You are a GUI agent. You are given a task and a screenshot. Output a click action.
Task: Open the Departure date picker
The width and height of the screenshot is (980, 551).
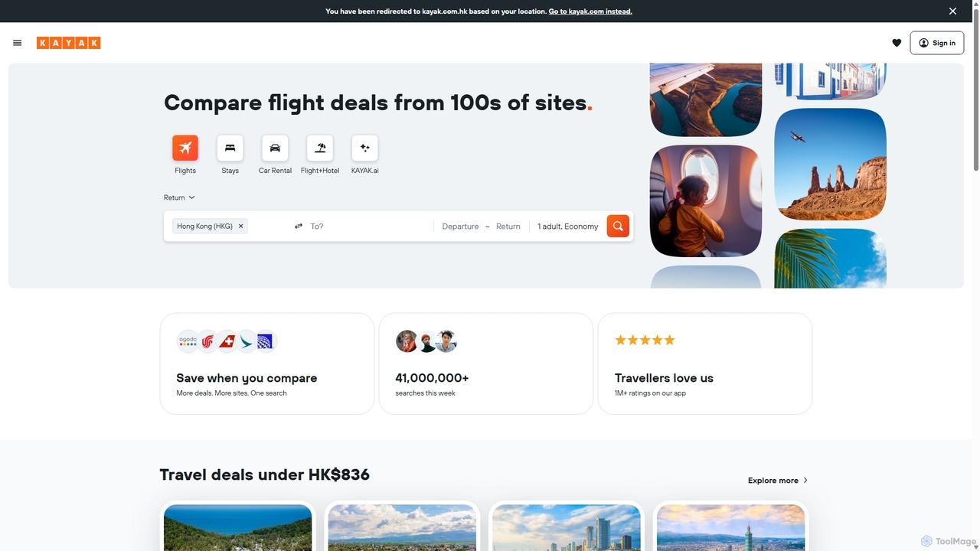(x=460, y=227)
